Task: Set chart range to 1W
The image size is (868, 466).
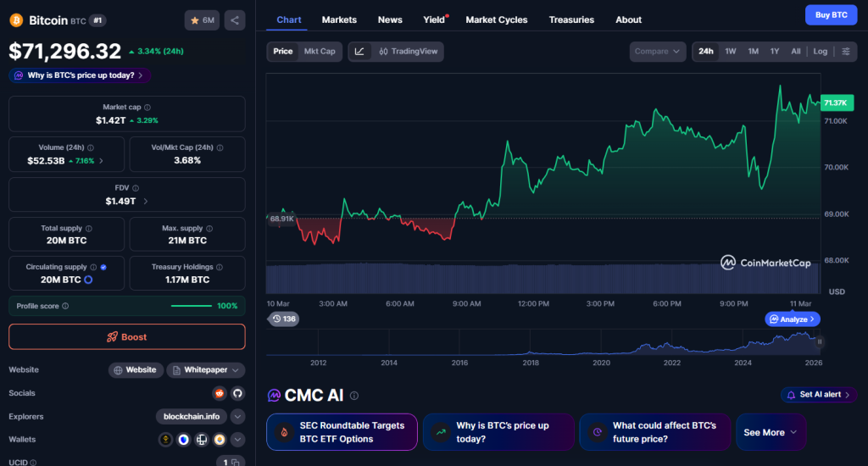Action: click(x=730, y=52)
